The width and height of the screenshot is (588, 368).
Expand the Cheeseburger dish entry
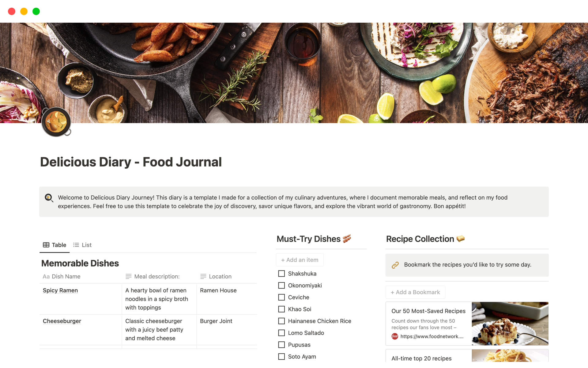(x=62, y=321)
